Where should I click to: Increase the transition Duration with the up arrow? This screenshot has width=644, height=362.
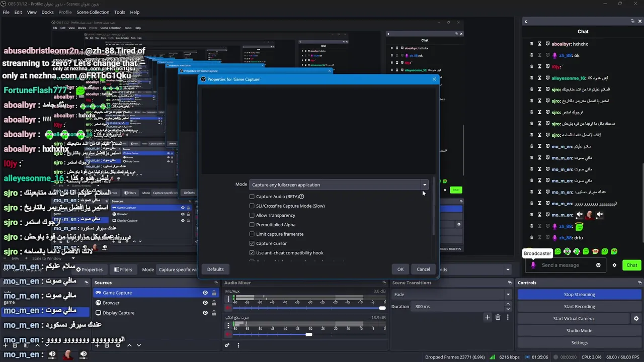[508, 304]
